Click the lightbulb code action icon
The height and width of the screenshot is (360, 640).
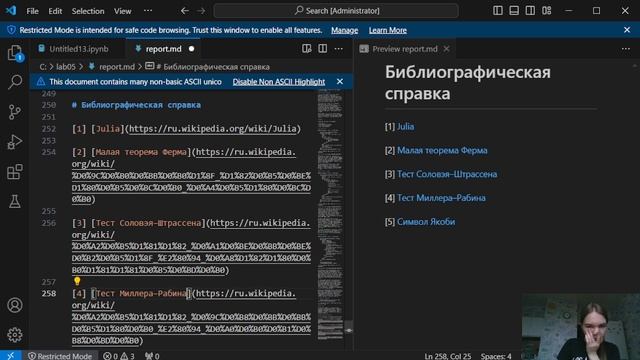(x=77, y=281)
